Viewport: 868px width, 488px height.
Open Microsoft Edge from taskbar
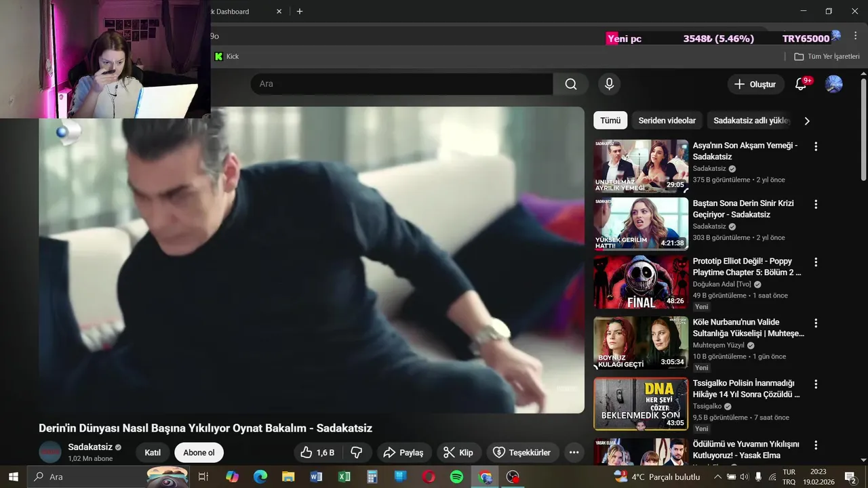(x=260, y=476)
